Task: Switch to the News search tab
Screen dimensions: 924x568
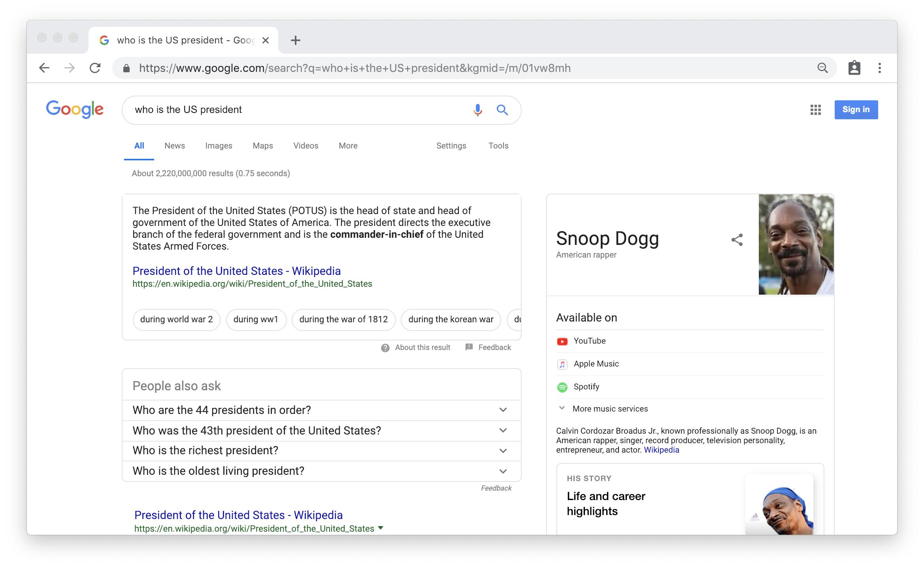Action: (174, 146)
